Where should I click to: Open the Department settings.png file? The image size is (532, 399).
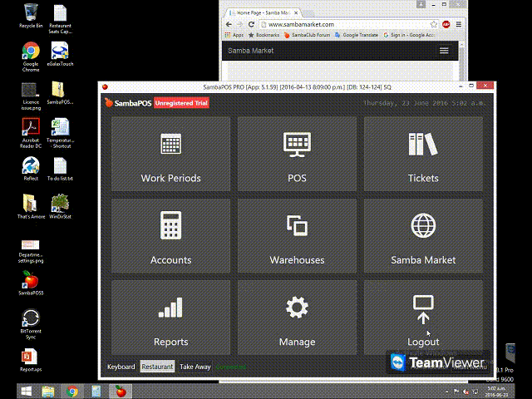[31, 251]
